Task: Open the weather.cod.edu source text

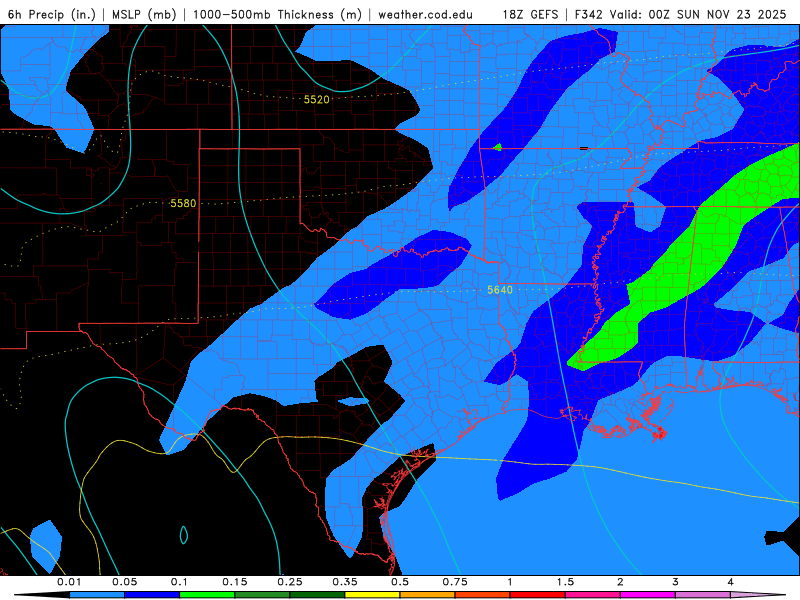Action: (425, 14)
